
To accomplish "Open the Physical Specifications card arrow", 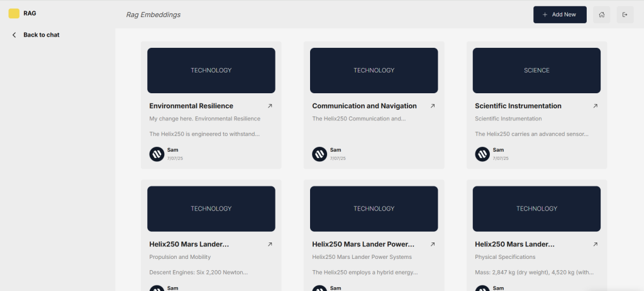I will (595, 244).
